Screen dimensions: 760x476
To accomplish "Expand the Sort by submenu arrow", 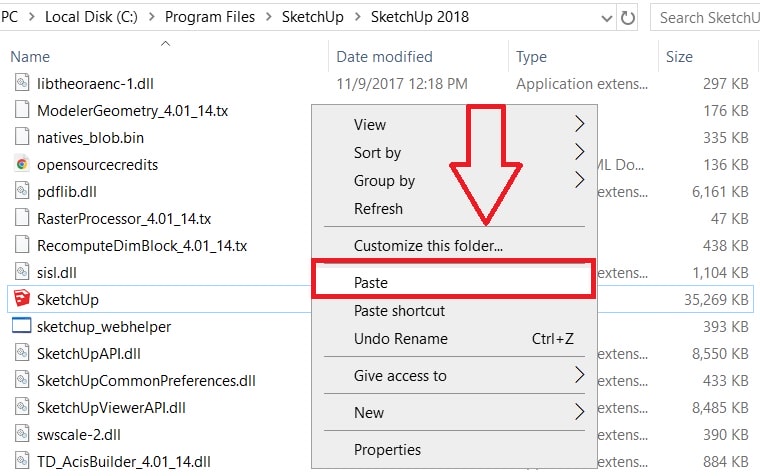I will [x=579, y=152].
